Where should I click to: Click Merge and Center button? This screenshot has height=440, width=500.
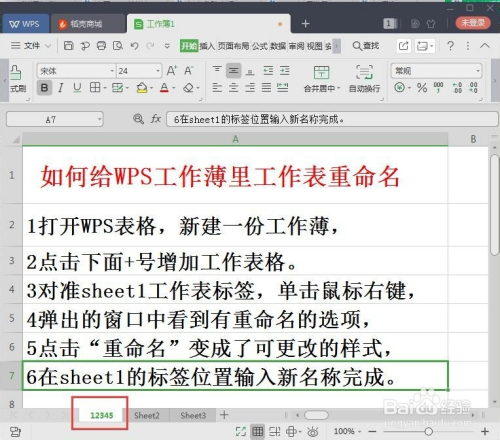(x=321, y=79)
